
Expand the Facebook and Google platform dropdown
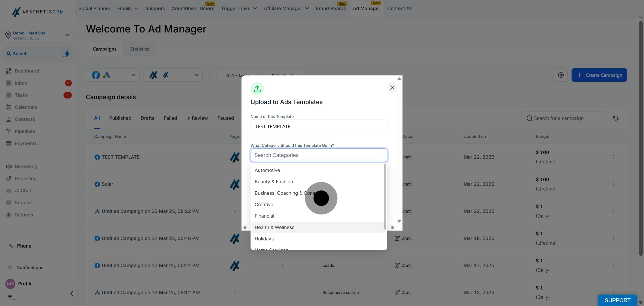pyautogui.click(x=113, y=75)
